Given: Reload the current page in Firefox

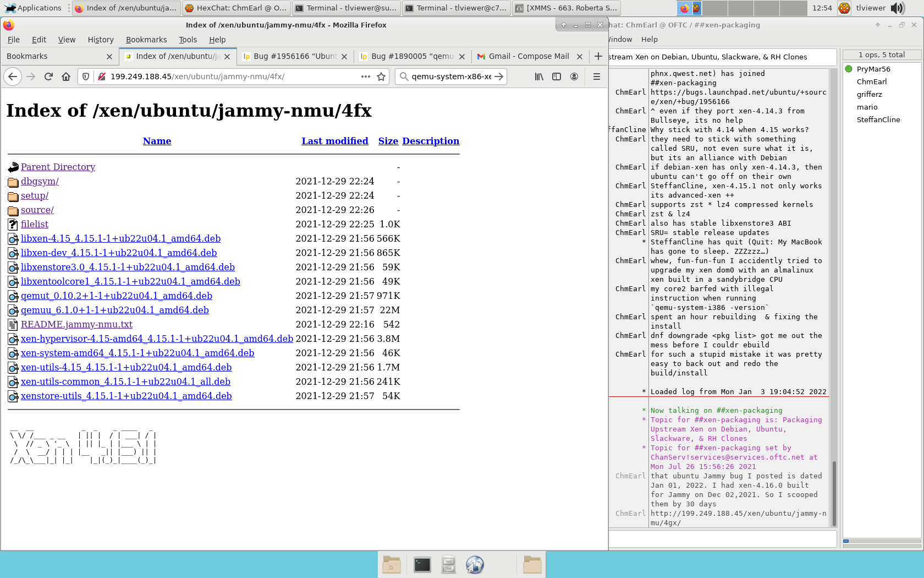Looking at the screenshot, I should click(x=48, y=77).
